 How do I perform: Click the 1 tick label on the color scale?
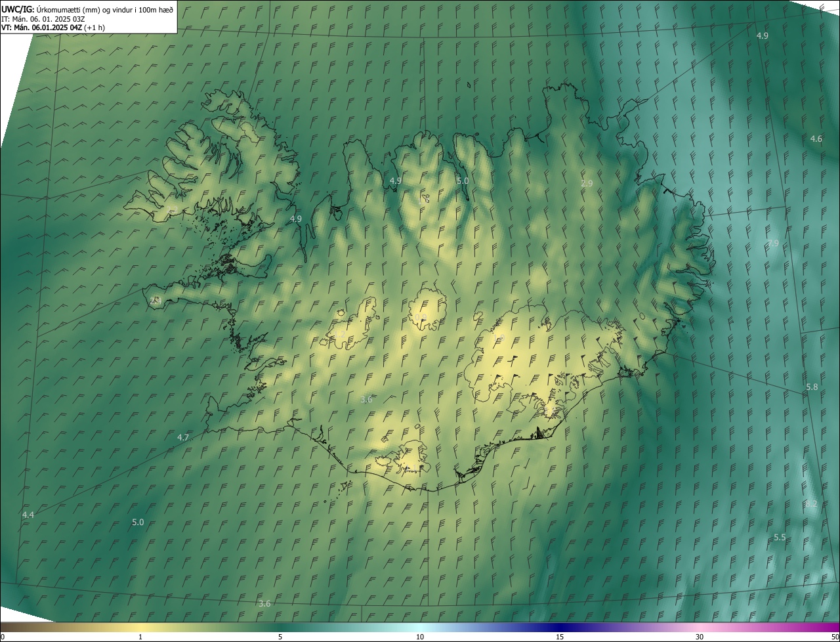tap(140, 637)
